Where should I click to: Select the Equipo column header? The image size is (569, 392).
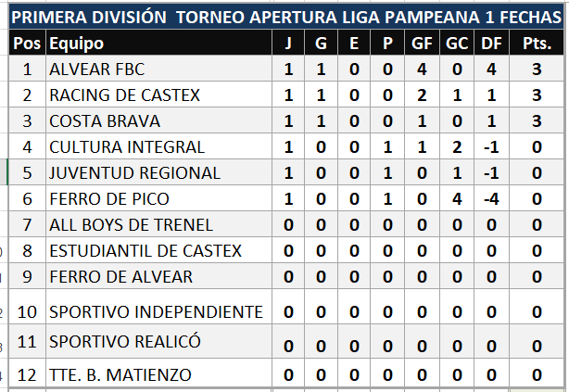click(x=77, y=44)
